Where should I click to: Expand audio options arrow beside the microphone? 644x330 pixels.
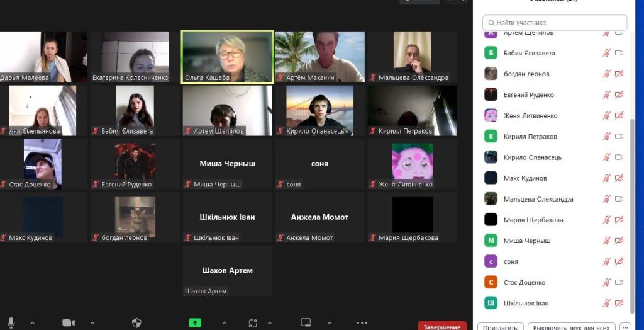[33, 323]
